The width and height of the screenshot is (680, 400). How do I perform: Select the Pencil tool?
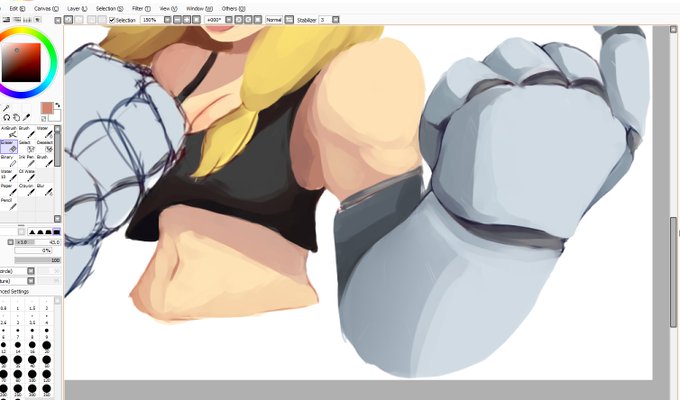9,203
